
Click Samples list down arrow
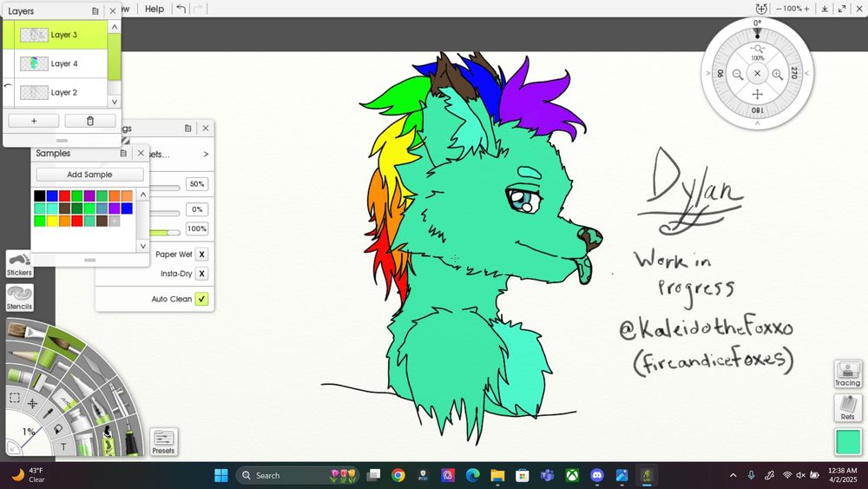click(143, 246)
